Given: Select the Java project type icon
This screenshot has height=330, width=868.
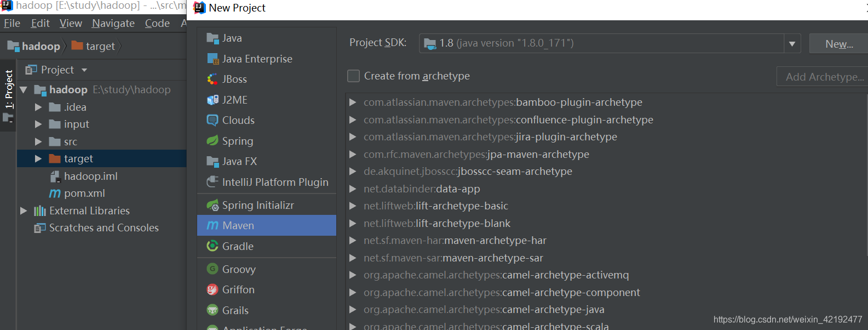Looking at the screenshot, I should [x=212, y=38].
